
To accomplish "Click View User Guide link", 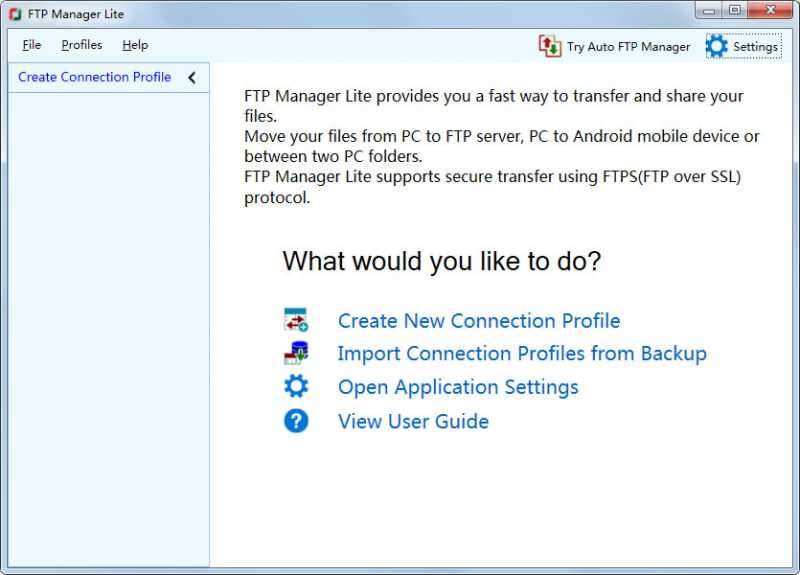I will click(x=413, y=421).
